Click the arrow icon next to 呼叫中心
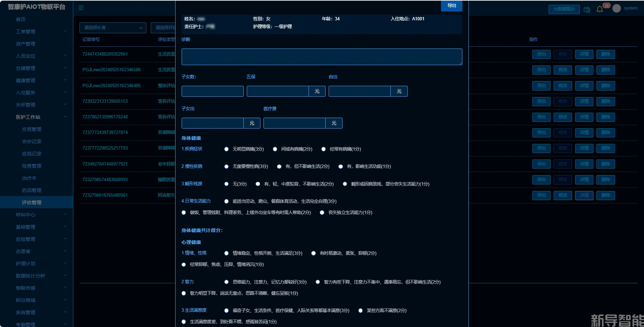Viewport: 644px width, 327px height. click(65, 214)
